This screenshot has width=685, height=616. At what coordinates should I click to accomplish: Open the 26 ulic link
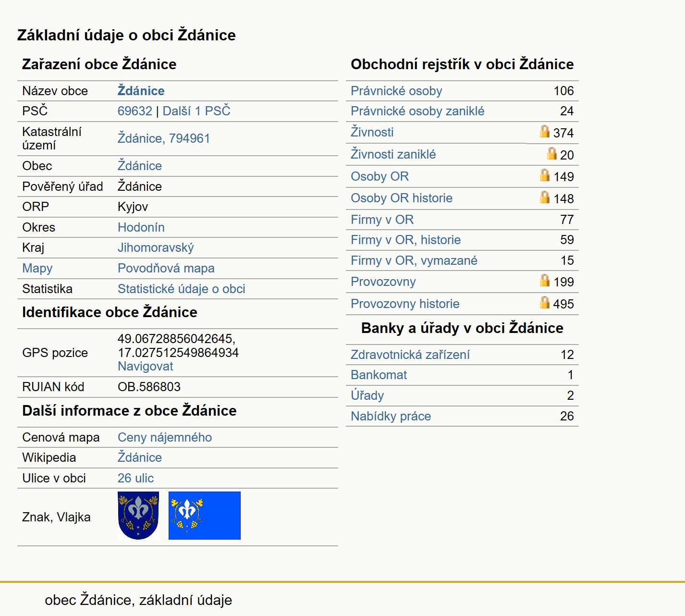click(136, 478)
